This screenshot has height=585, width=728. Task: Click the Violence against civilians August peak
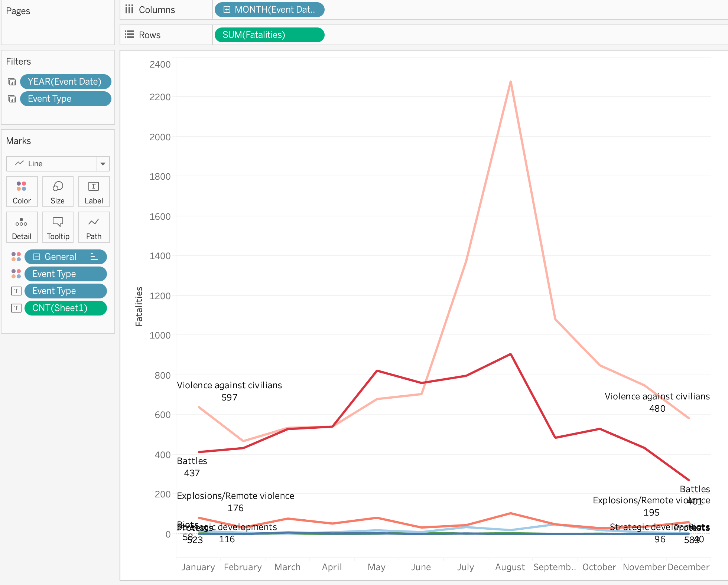[511, 82]
